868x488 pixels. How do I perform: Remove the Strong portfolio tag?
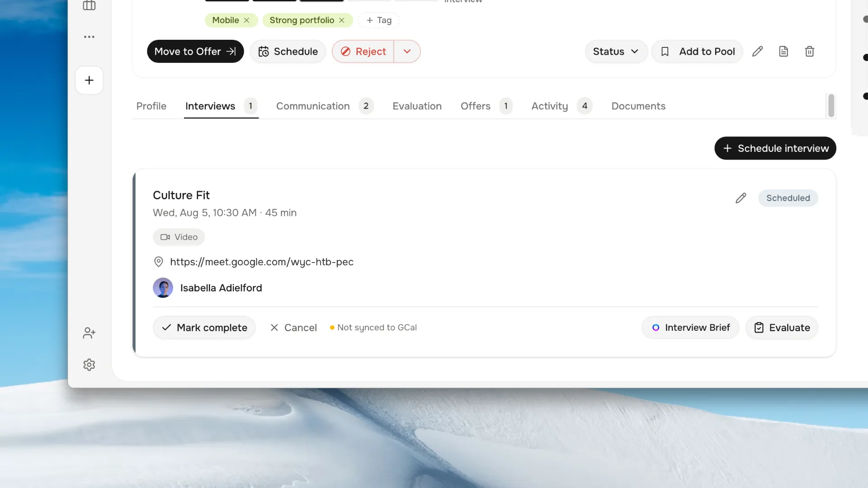point(342,20)
